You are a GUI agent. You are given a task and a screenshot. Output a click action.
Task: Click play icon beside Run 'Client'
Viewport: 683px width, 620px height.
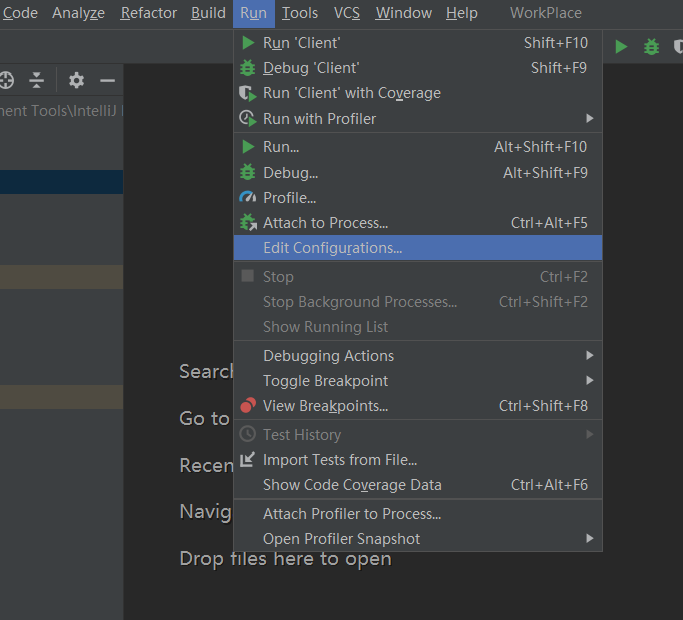tap(248, 43)
